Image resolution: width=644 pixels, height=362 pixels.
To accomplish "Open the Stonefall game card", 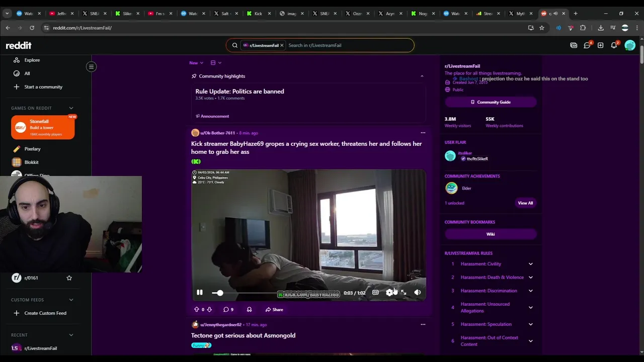I will tap(43, 127).
